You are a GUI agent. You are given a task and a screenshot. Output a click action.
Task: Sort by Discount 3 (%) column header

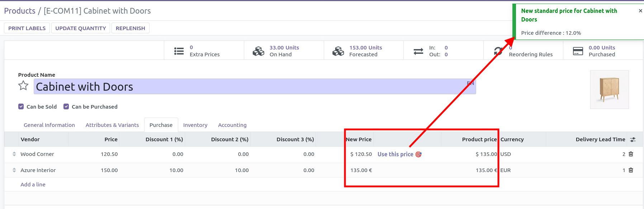[x=283, y=139]
